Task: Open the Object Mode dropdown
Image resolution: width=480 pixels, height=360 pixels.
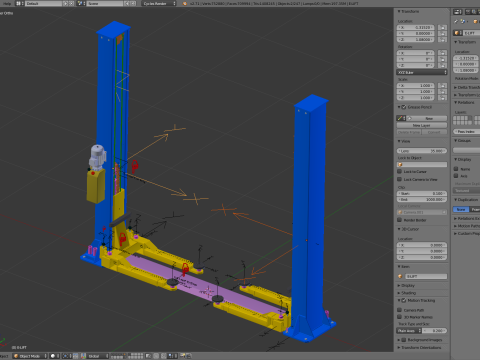Action: click(30, 356)
